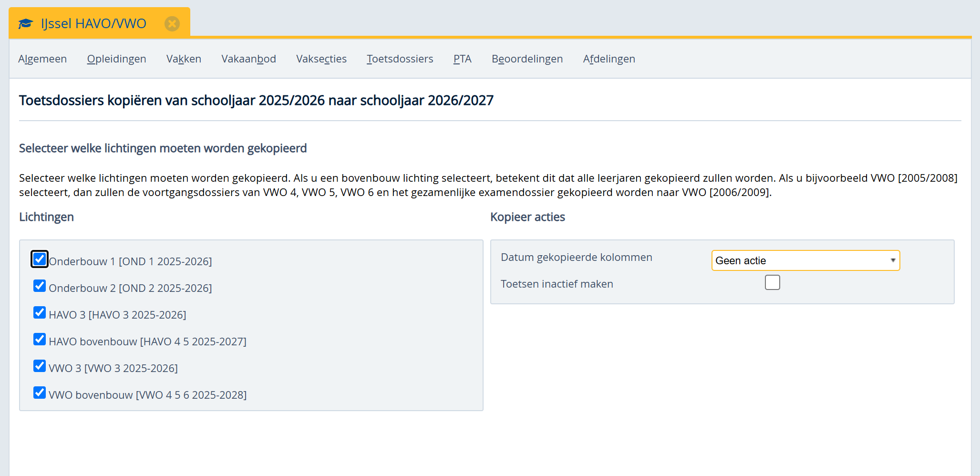Image resolution: width=980 pixels, height=476 pixels.
Task: Uncheck VWO bovenbouw lichting
Action: point(40,393)
